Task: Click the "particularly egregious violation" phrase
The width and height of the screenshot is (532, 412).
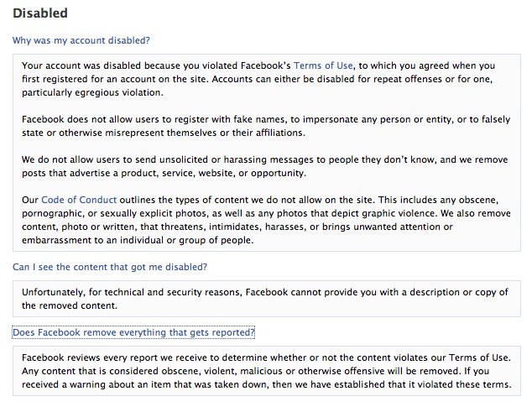Action: (x=92, y=92)
